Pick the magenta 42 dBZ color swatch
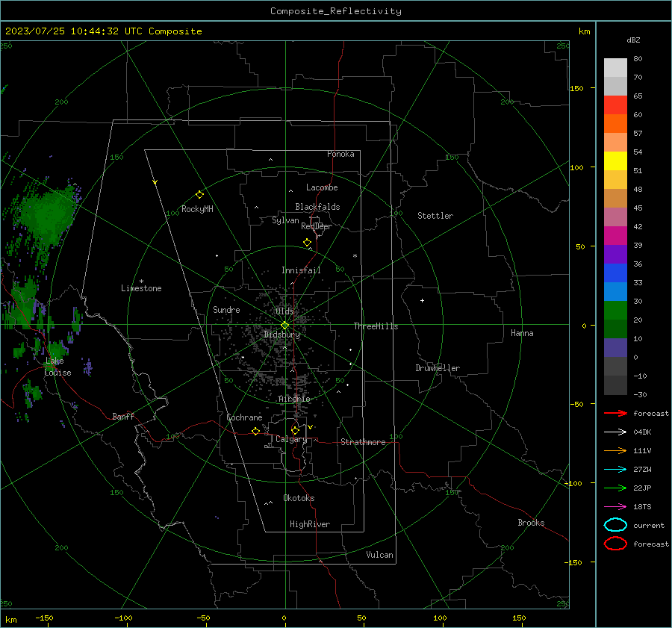The image size is (672, 628). click(x=615, y=235)
